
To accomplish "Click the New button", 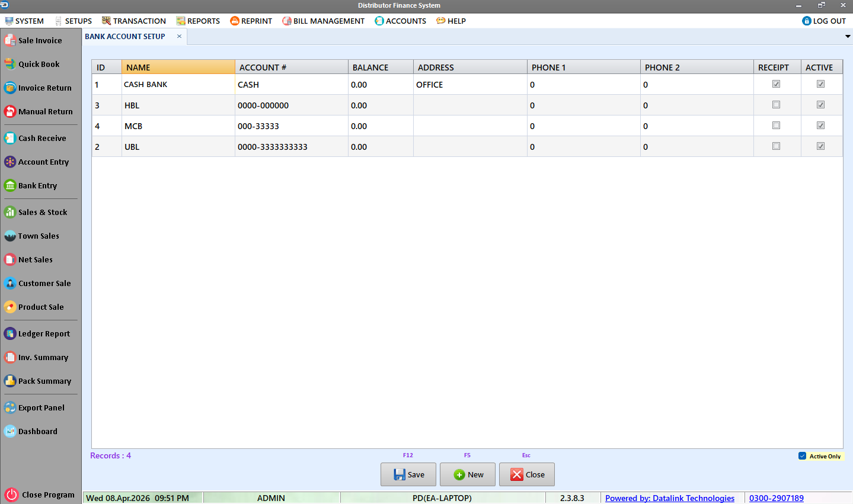I will pyautogui.click(x=468, y=474).
